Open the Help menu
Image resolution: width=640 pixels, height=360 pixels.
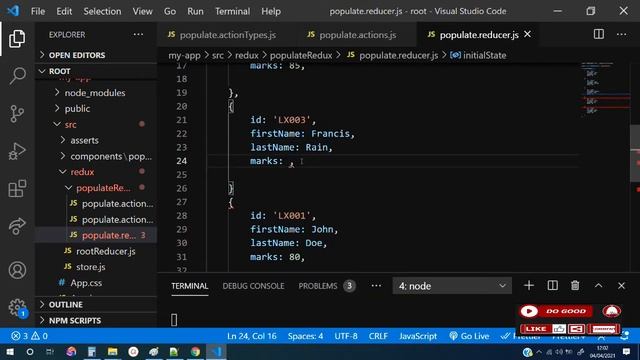[x=271, y=11]
